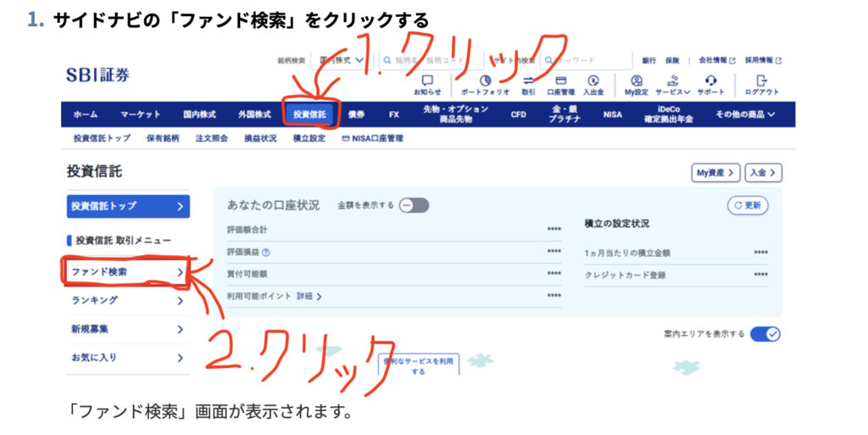868x435 pixels.
Task: Click the 銘柄名 search input field
Action: click(431, 60)
